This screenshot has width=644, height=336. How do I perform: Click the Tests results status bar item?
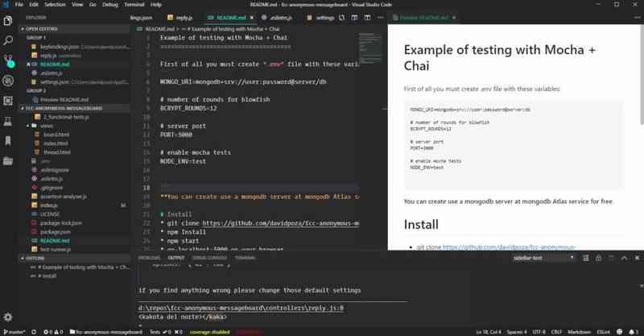tap(166, 332)
